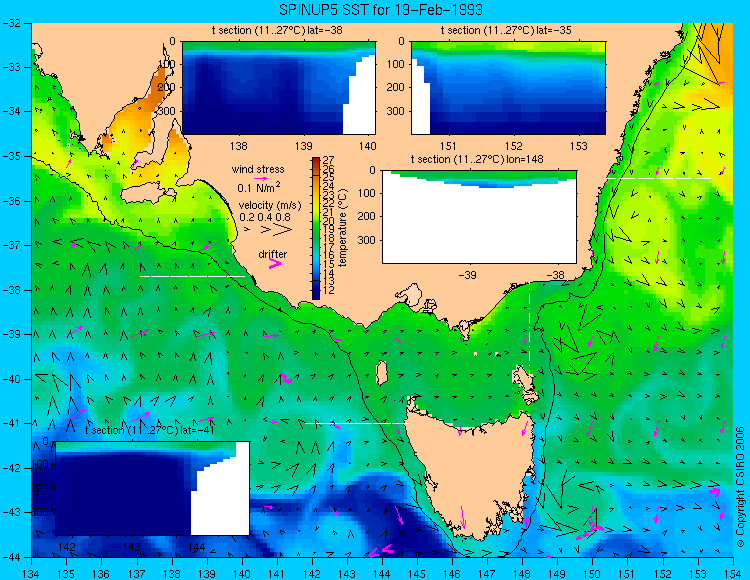Click the 134 longitude tick on the bottom axis
Image resolution: width=750 pixels, height=580 pixels.
[x=32, y=573]
